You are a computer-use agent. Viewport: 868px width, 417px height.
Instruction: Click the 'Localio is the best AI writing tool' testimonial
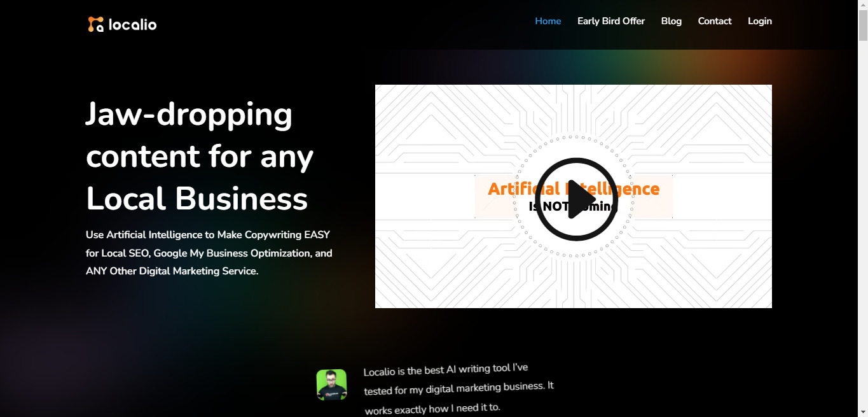[458, 389]
